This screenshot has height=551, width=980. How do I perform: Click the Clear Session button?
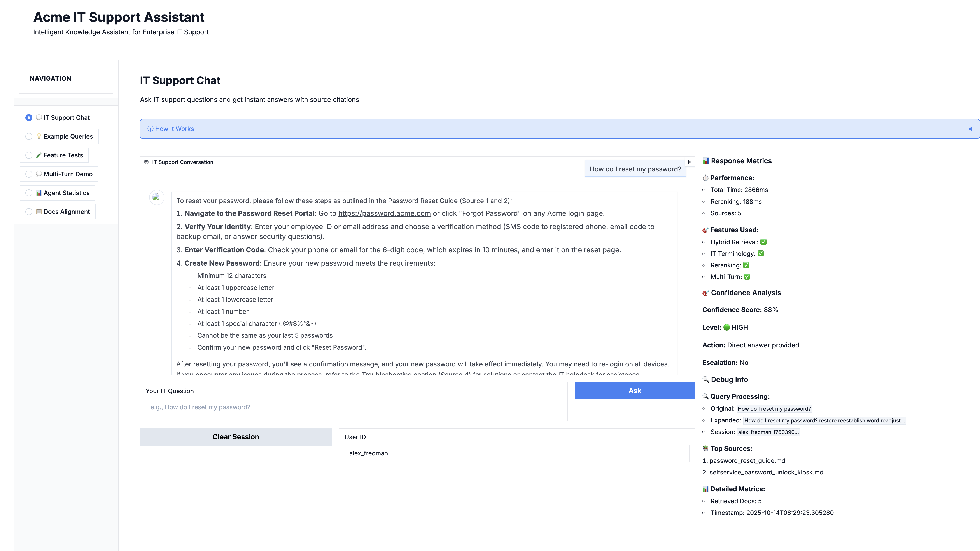(236, 437)
